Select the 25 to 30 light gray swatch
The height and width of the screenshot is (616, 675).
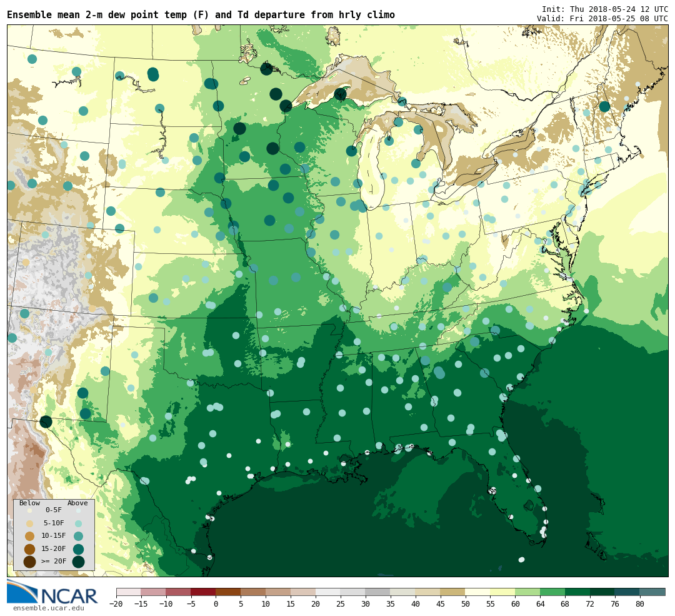pos(353,592)
